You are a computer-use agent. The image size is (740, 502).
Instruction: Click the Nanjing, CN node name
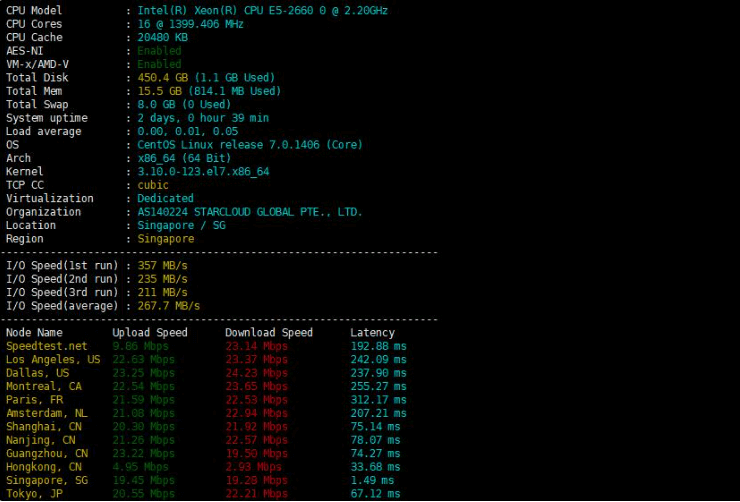pos(40,440)
